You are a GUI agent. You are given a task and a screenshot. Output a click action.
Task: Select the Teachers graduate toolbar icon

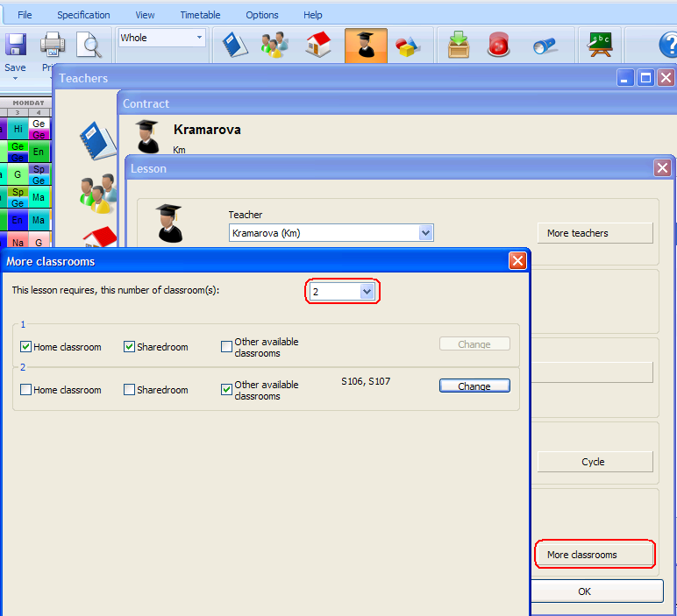coord(366,45)
